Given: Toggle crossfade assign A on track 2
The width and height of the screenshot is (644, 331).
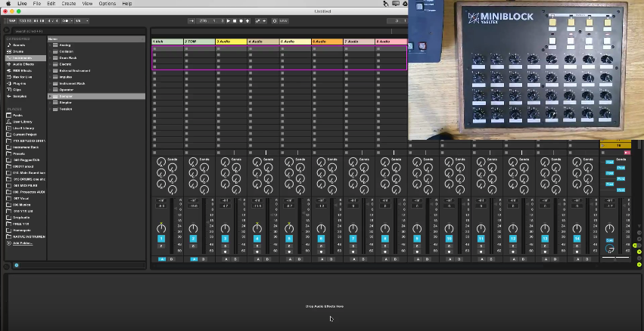Looking at the screenshot, I should click(x=194, y=258).
